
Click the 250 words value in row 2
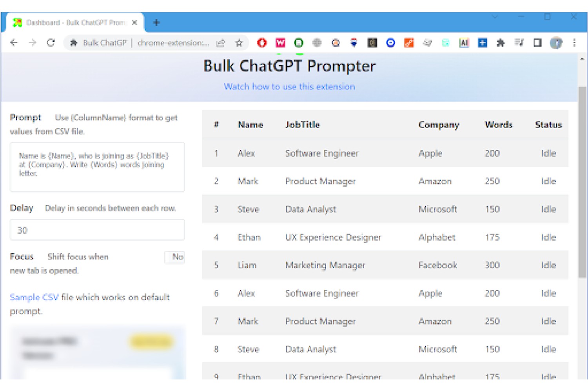pos(492,181)
